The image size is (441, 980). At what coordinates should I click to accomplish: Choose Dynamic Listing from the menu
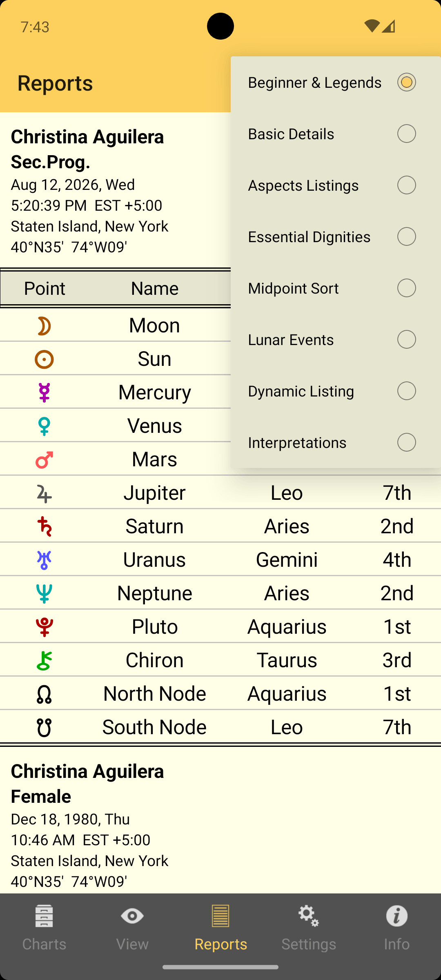pyautogui.click(x=336, y=391)
